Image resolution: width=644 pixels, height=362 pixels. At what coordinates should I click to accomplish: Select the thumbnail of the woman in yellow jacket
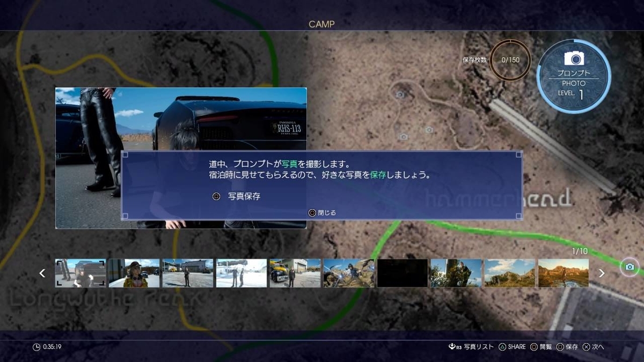click(134, 273)
